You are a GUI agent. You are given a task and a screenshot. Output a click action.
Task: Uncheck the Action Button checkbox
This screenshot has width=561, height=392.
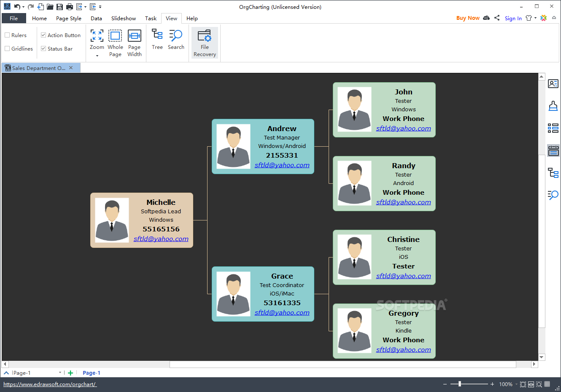[x=43, y=35]
